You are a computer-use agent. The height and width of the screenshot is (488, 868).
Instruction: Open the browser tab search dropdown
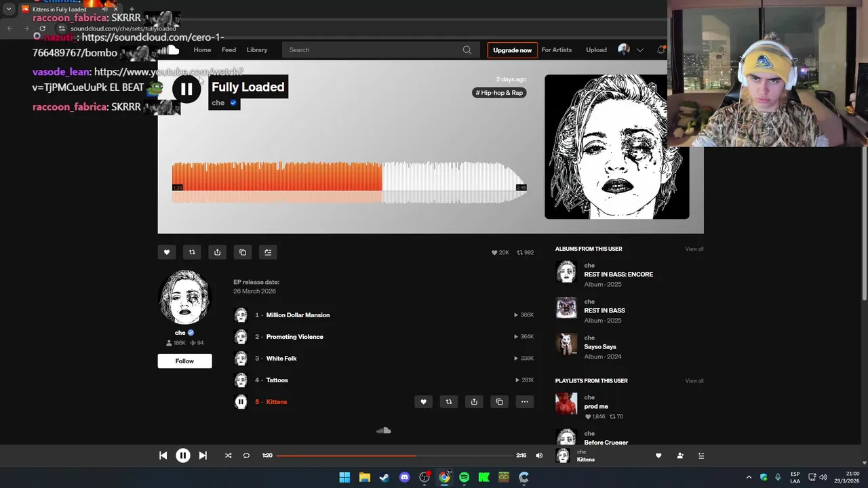[x=9, y=9]
